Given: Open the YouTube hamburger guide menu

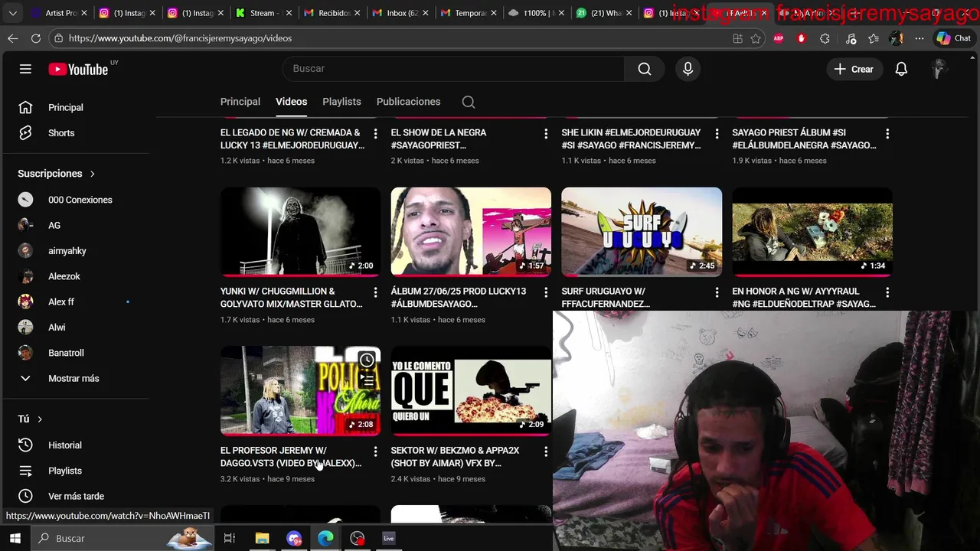Looking at the screenshot, I should pos(25,69).
